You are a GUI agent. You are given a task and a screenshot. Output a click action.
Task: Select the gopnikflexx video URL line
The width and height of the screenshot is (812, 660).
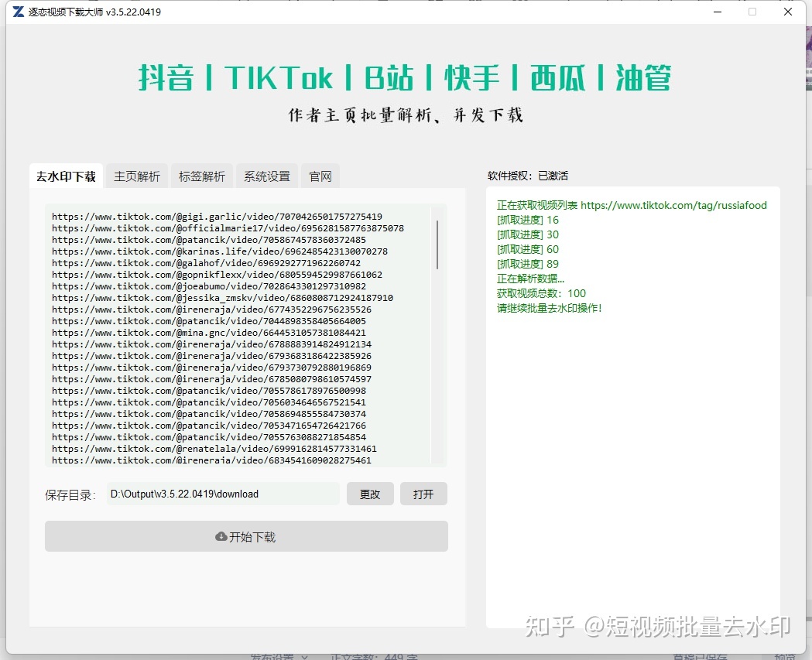217,275
